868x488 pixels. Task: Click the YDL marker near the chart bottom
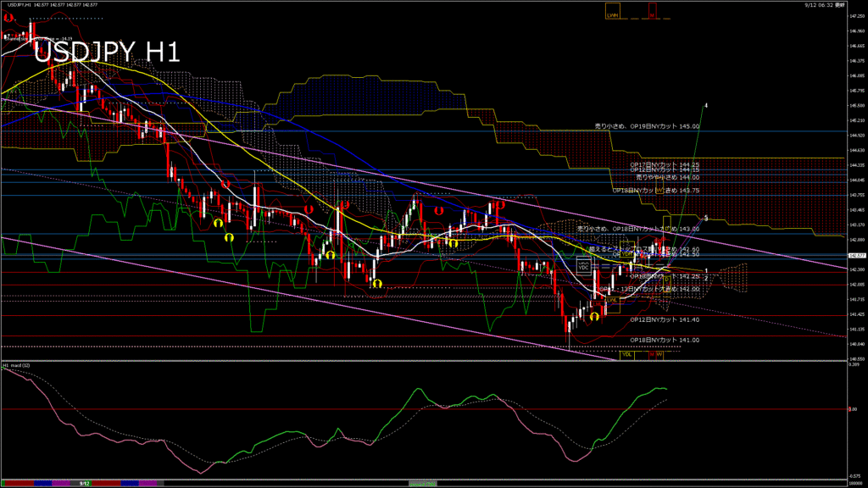coord(627,354)
